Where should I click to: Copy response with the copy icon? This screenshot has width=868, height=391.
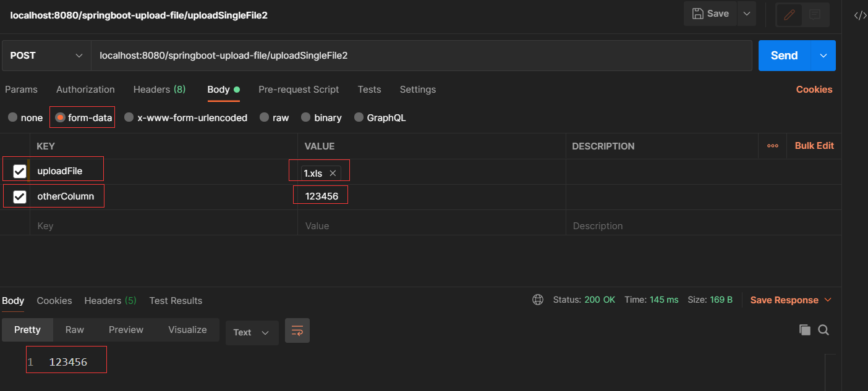(x=804, y=330)
